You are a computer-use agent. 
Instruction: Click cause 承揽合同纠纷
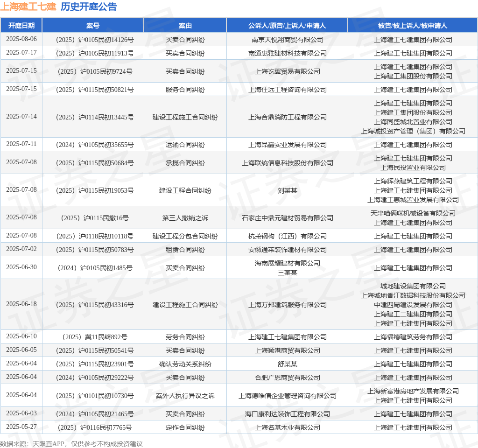(x=185, y=163)
